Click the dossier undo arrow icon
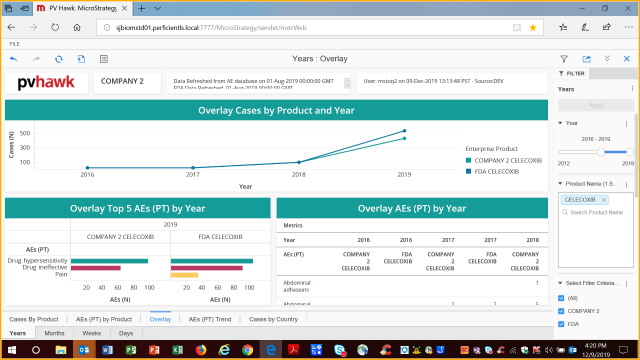Viewport: 640px width, 360px height. coord(14,59)
